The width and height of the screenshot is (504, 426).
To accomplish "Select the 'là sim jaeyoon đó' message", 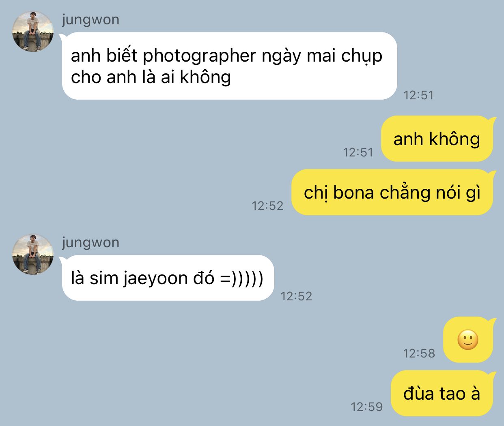I will (x=168, y=278).
